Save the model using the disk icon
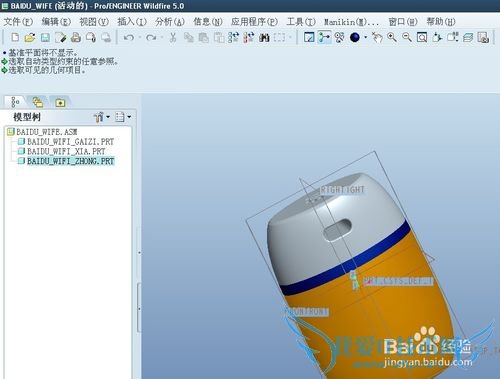 click(45, 37)
